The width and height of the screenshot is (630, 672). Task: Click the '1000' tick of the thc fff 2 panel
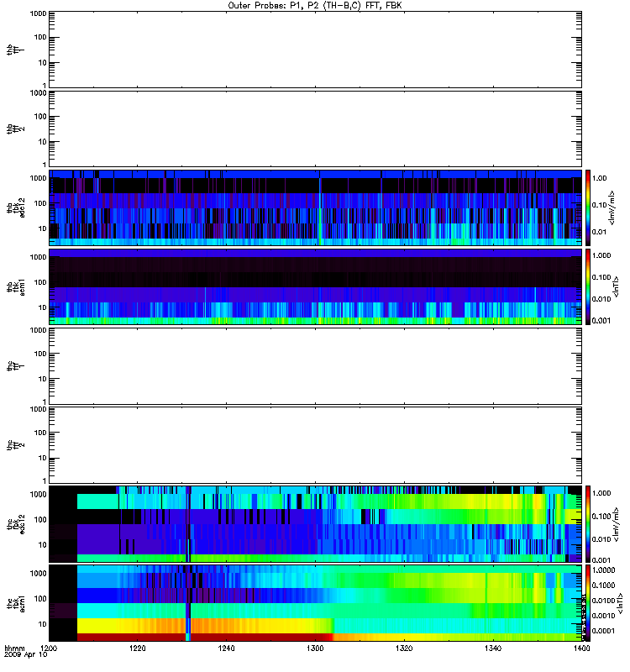(38, 410)
